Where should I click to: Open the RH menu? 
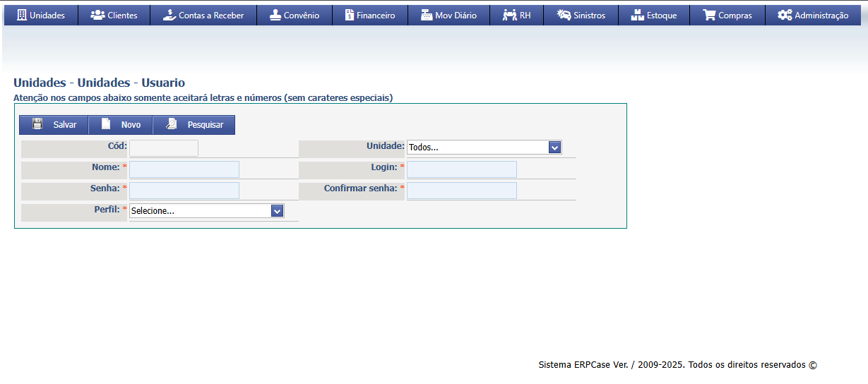[517, 15]
